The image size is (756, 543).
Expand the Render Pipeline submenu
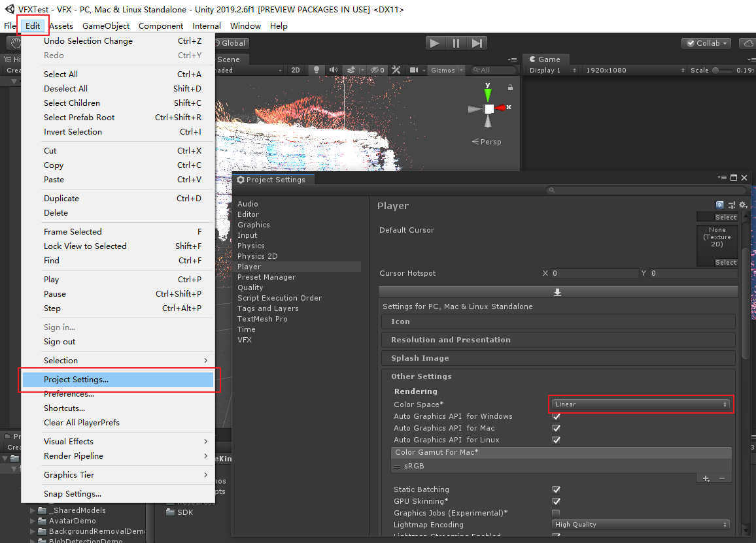coord(118,456)
